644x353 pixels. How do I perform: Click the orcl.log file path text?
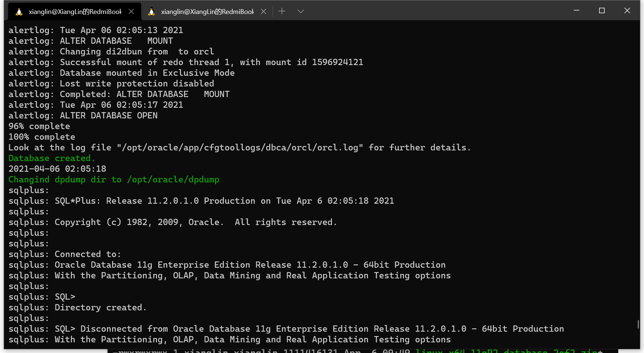coord(240,147)
